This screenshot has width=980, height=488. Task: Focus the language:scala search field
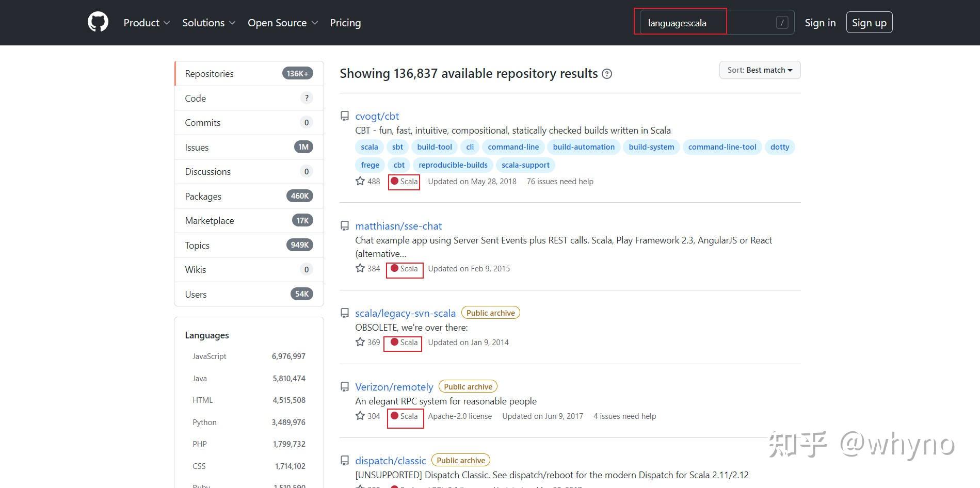tap(707, 23)
